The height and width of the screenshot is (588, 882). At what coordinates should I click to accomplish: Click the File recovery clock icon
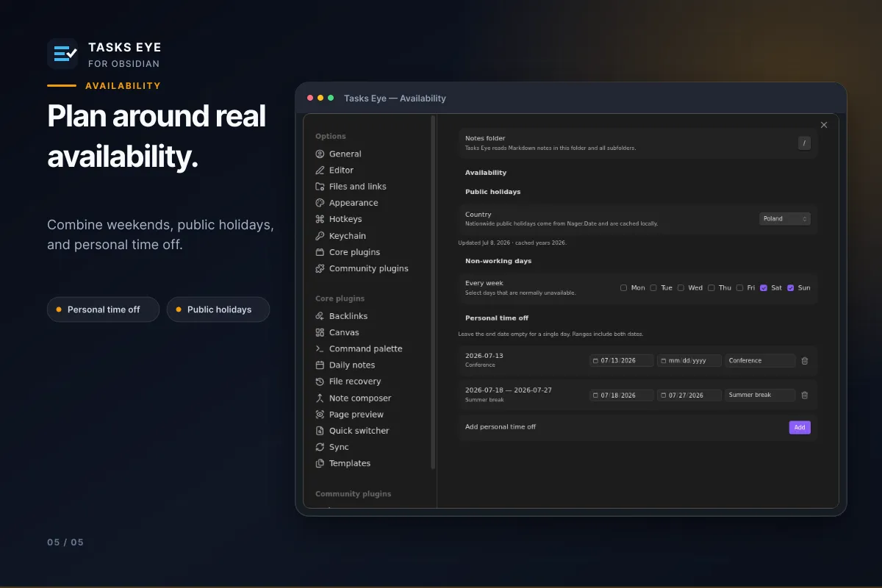pos(320,381)
